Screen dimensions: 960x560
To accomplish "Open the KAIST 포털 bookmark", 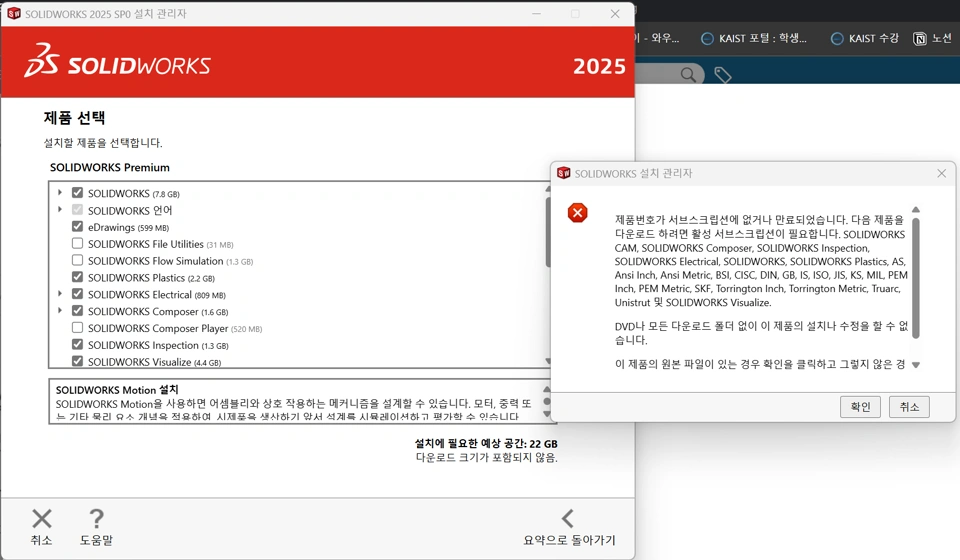I will 754,39.
